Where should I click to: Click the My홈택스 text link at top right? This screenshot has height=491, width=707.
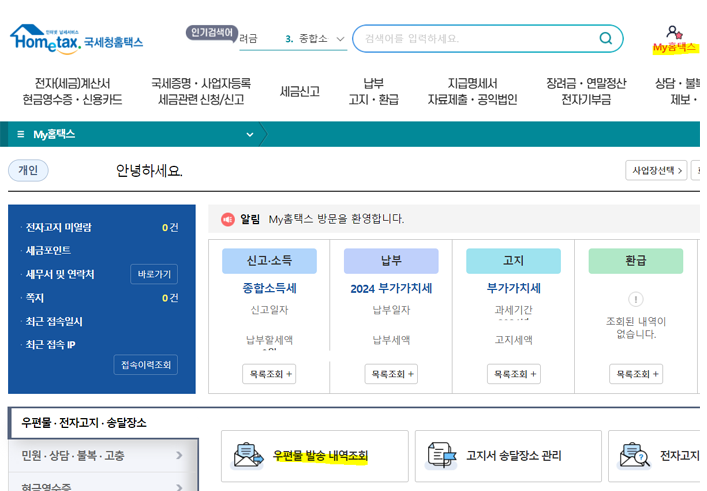point(675,47)
